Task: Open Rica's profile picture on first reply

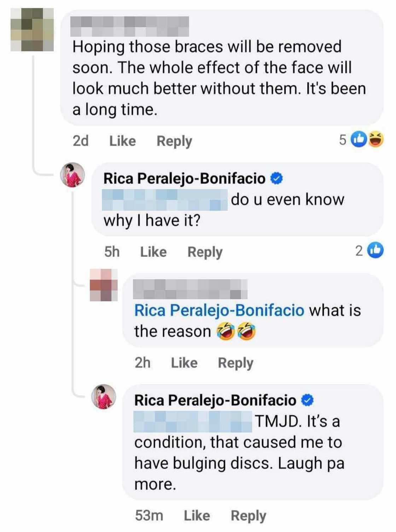Action: point(72,175)
